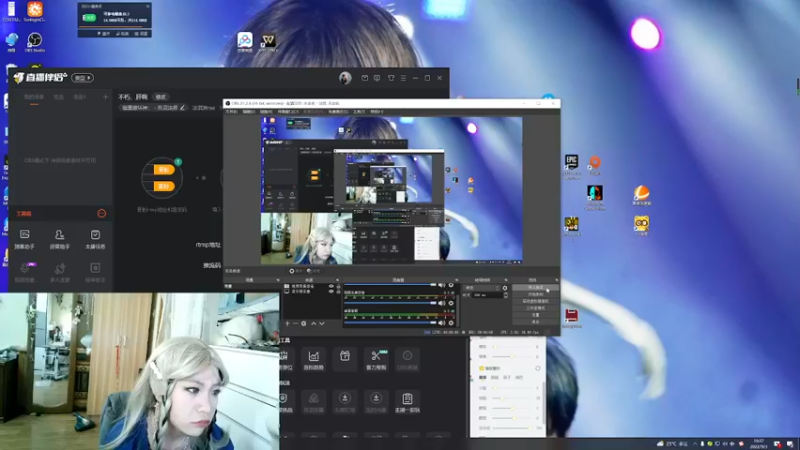Toggle the round switch in white beauty panel
The height and width of the screenshot is (450, 800).
pyautogui.click(x=538, y=368)
